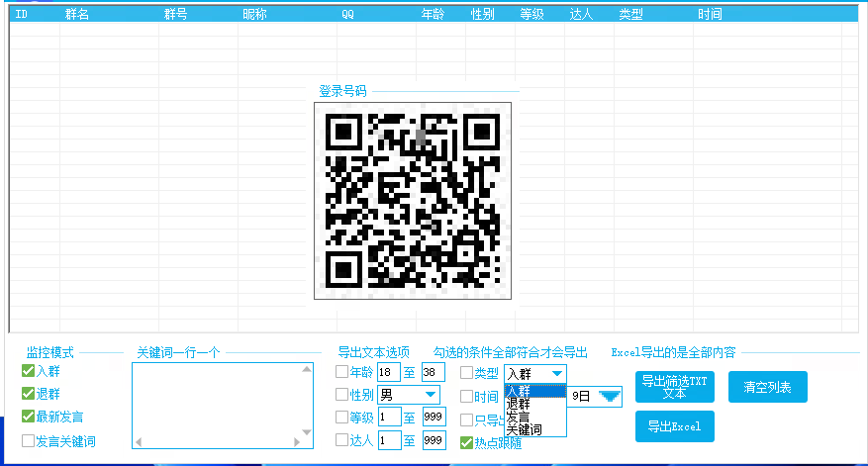Expand the date picker dropdown arrow

click(x=609, y=396)
